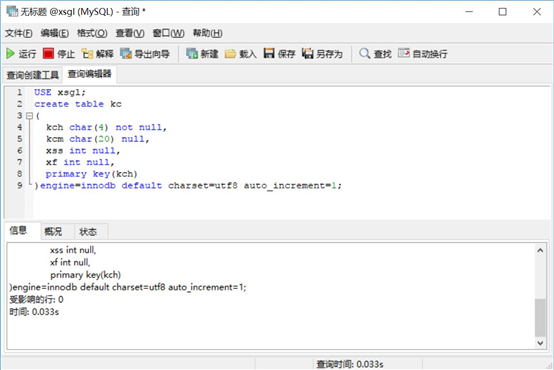Run the query with the green play icon
The image size is (554, 370).
(x=21, y=54)
